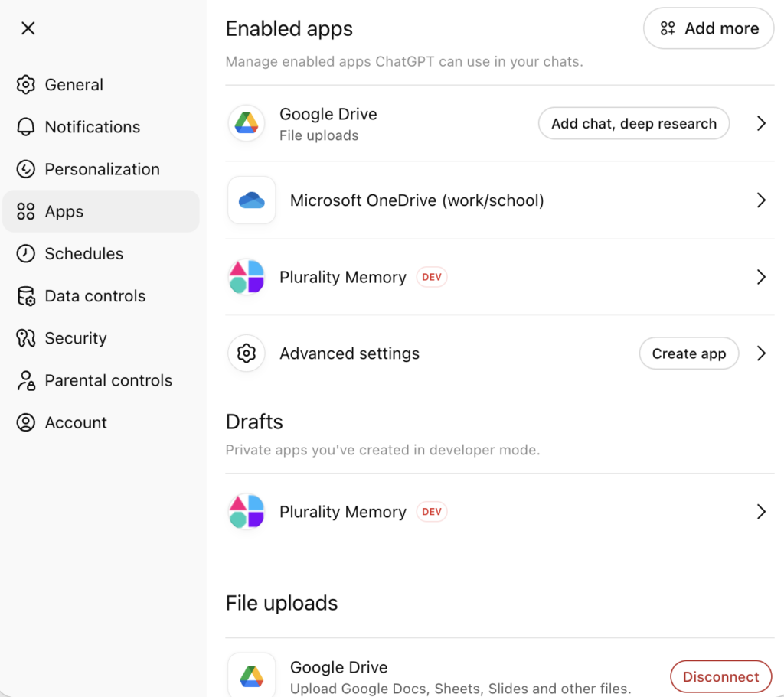Viewport: 784px width, 697px height.
Task: Expand the Drafts Plurality Memory chevron
Action: (x=761, y=512)
